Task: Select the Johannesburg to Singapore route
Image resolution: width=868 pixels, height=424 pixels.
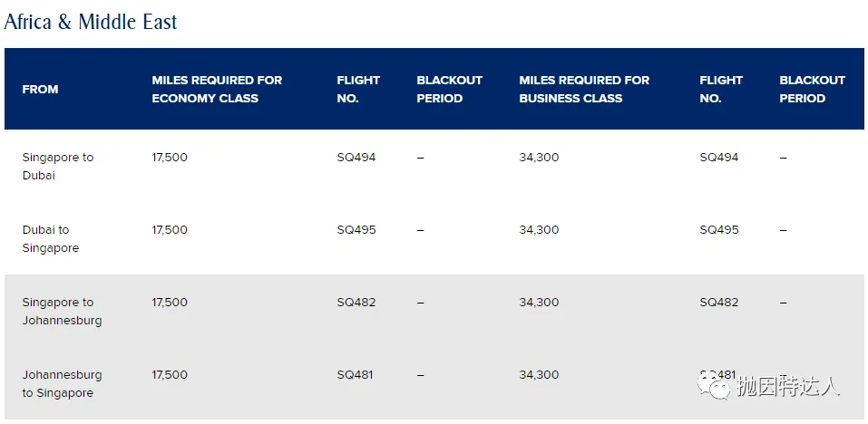Action: [x=62, y=383]
